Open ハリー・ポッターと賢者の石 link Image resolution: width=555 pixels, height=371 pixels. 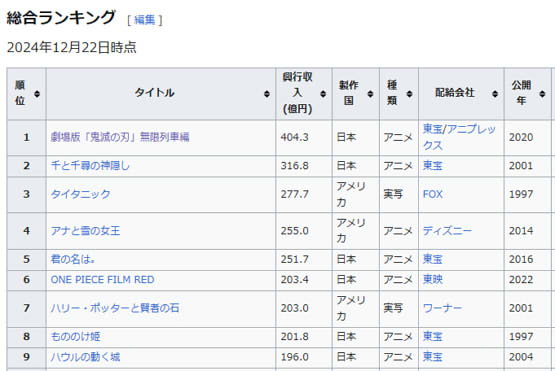click(115, 308)
